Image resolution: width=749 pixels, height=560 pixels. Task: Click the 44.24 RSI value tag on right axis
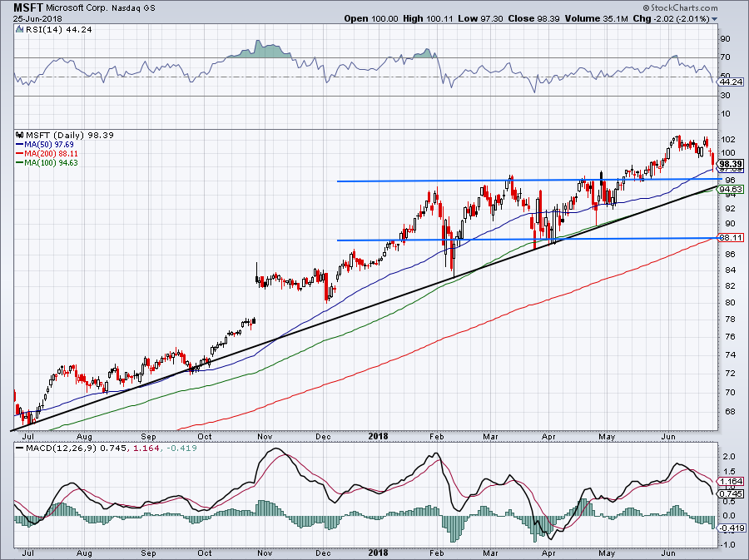tap(732, 82)
